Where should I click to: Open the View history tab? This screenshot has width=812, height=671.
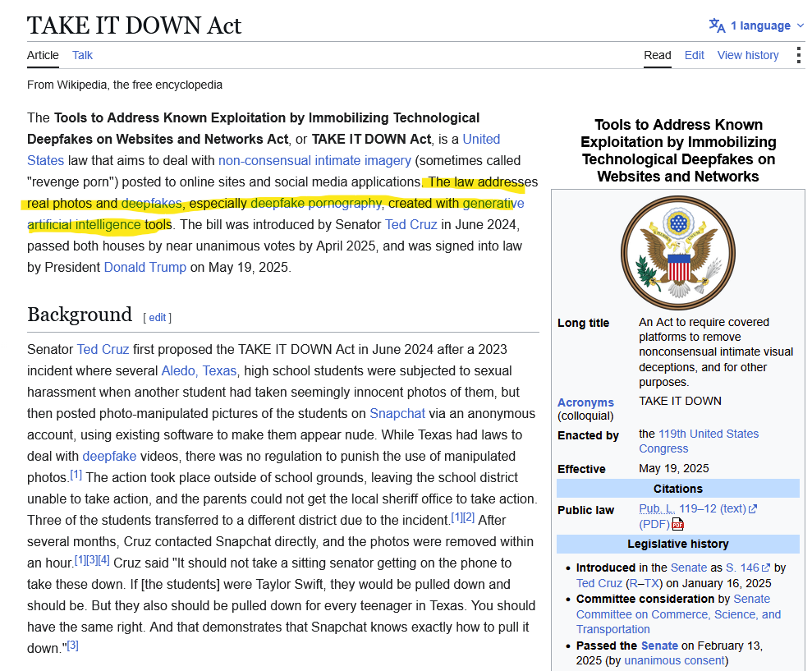[748, 55]
